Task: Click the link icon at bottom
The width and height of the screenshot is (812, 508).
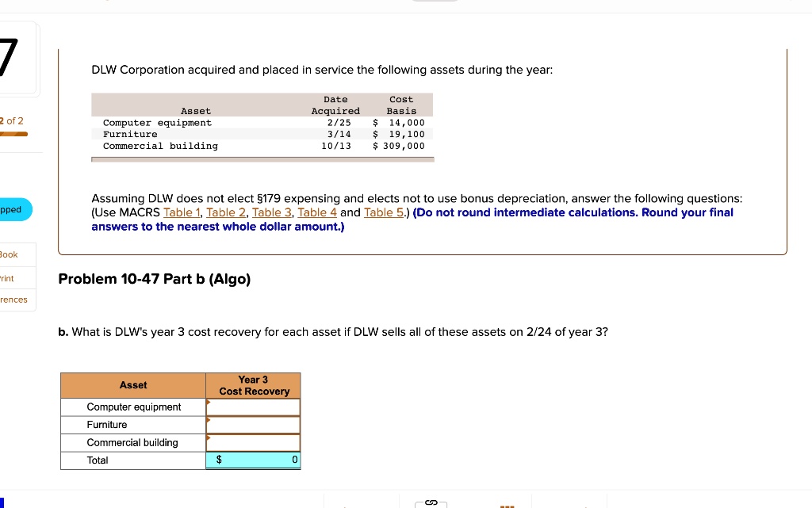Action: click(x=431, y=502)
